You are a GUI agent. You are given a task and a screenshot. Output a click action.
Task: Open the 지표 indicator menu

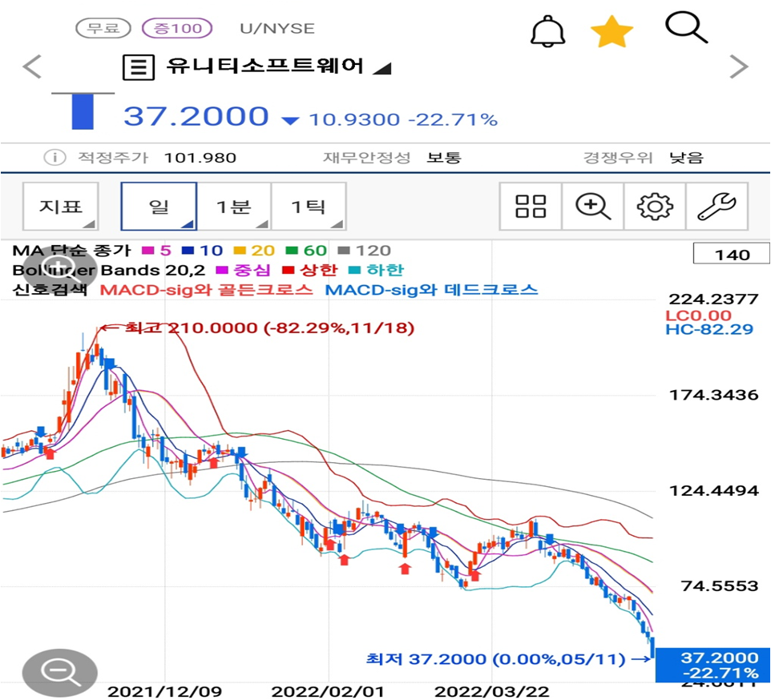tap(60, 207)
